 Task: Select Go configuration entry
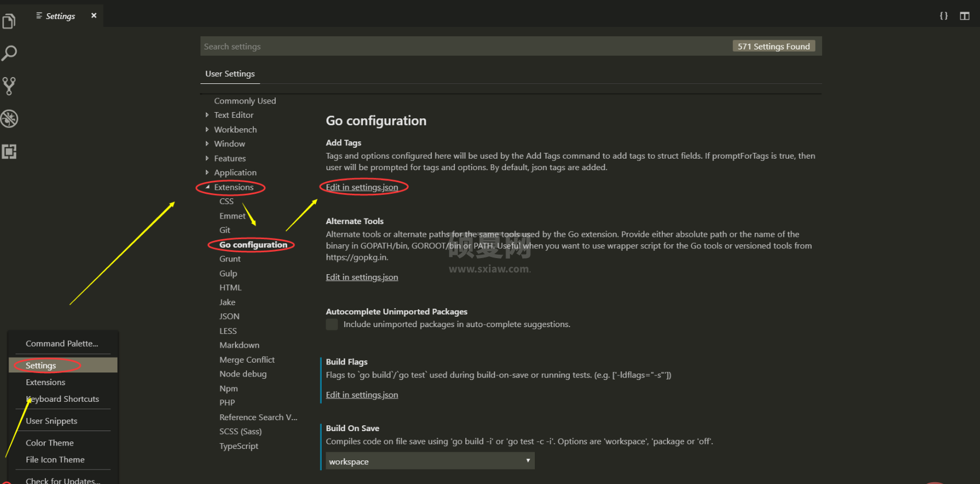click(x=253, y=244)
